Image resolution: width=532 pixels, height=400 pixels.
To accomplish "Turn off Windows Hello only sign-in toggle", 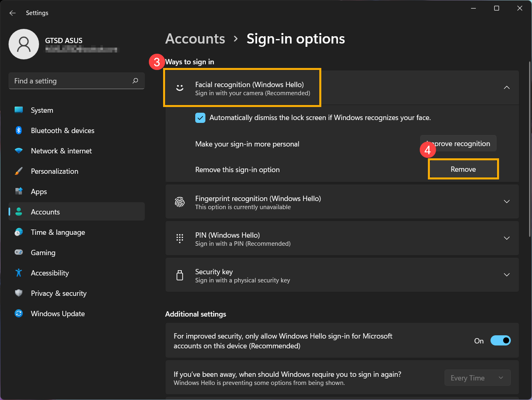I will click(x=500, y=341).
